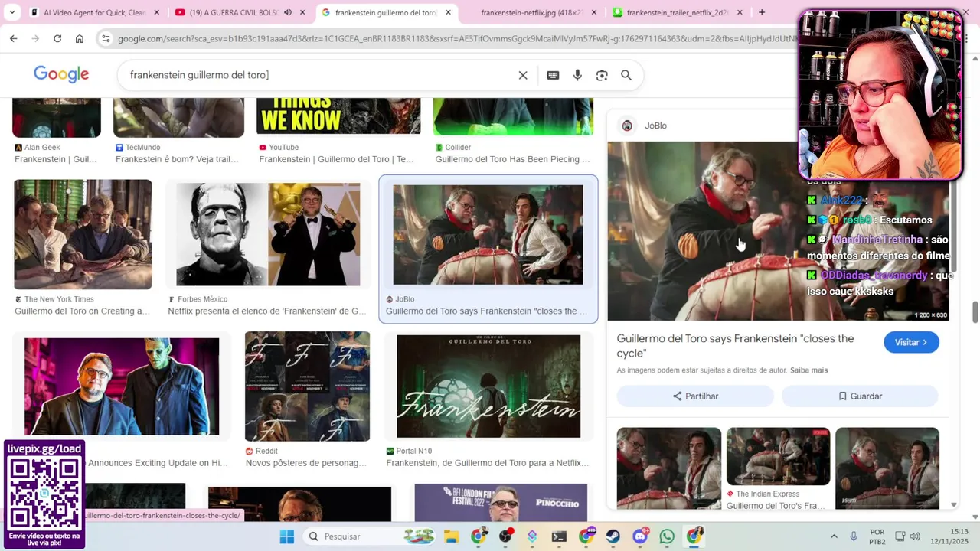
Task: Open the 'Saiba mais' copyright link
Action: 808,370
